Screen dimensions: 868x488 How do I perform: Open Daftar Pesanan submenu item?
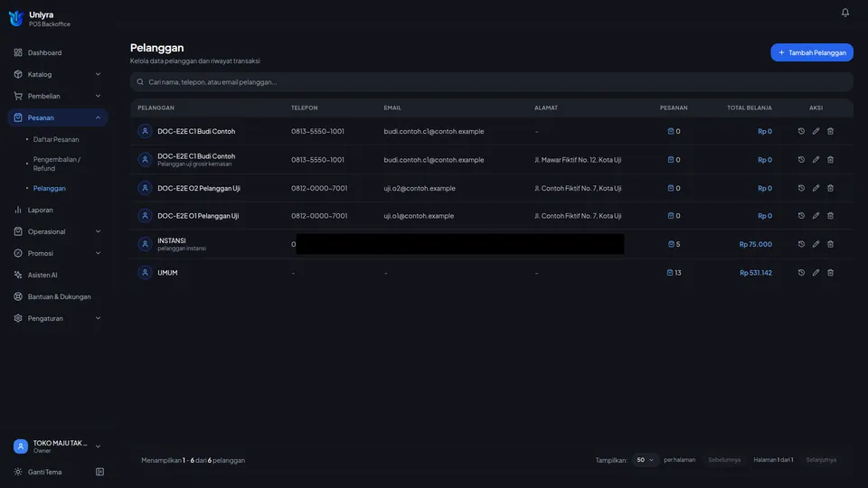point(56,139)
